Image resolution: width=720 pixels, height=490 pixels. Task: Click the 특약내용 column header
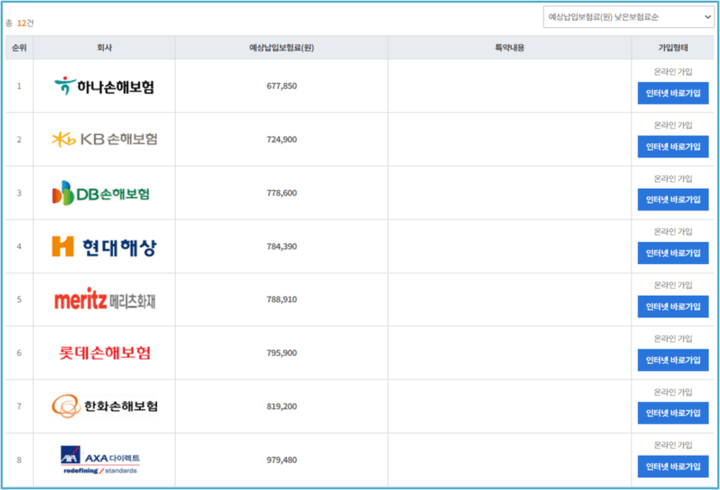509,48
